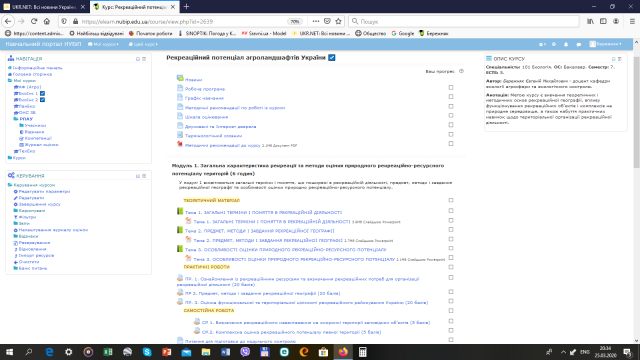Click the Firefox search field
Screen dimensions: 640x360
[x=464, y=21]
